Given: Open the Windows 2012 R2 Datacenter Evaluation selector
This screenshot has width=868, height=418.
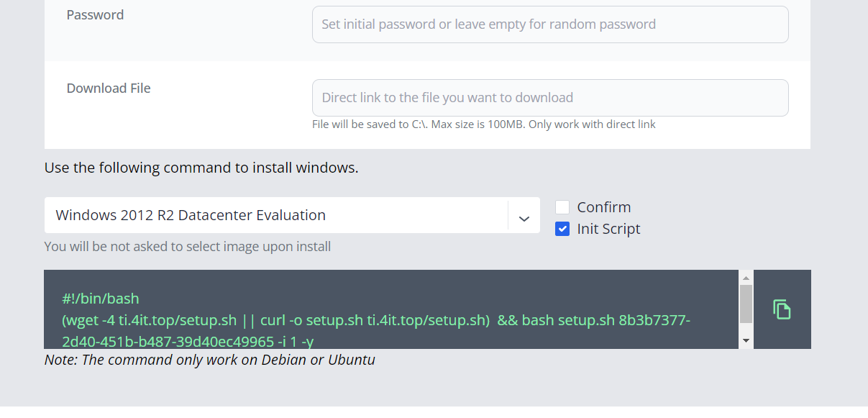Looking at the screenshot, I should click(276, 215).
